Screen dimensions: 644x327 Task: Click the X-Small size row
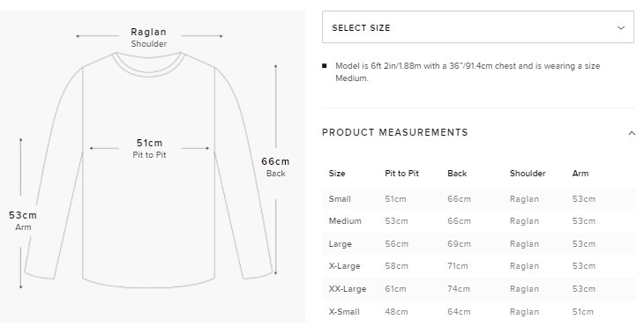coord(478,311)
